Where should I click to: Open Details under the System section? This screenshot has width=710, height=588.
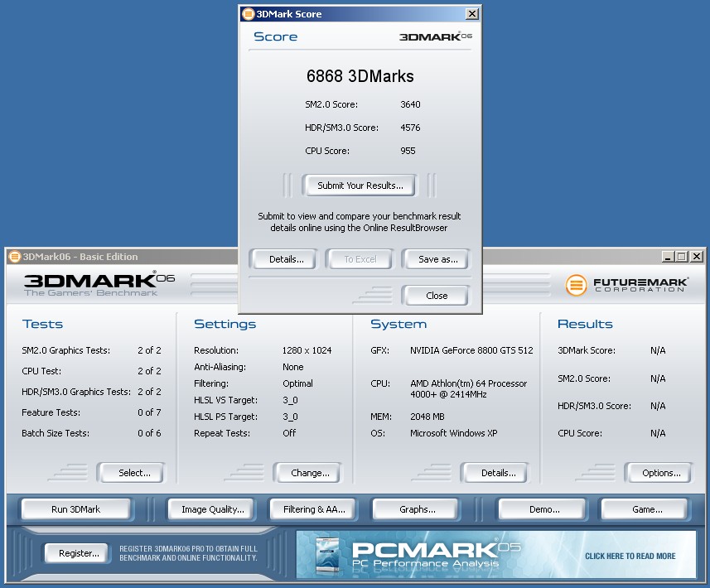click(x=498, y=473)
